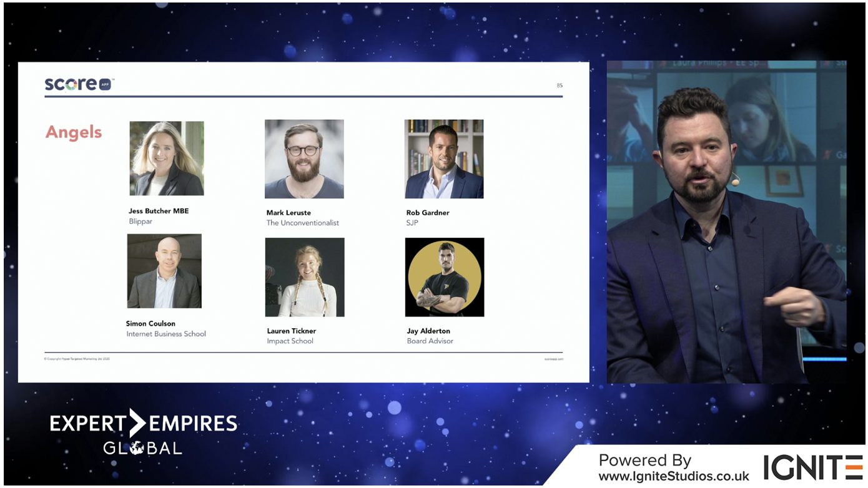Select Mark Leruste's portrait photo

click(x=304, y=159)
